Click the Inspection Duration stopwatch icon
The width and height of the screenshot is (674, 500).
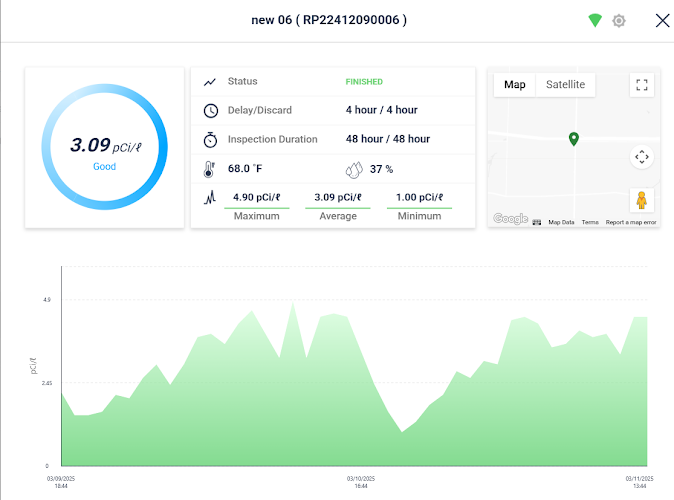tap(210, 139)
